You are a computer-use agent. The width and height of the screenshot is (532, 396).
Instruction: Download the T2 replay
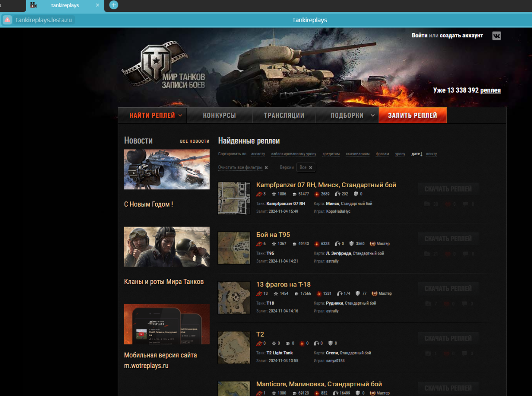click(448, 338)
